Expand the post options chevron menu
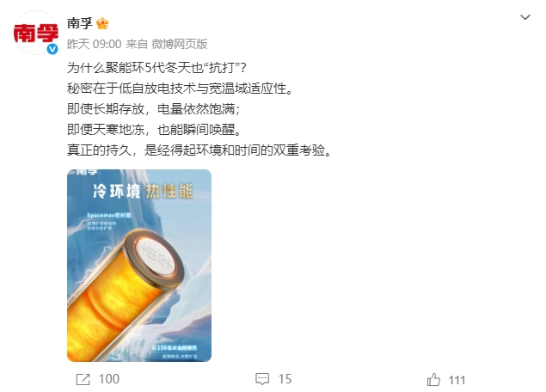546x392 pixels. (x=525, y=17)
